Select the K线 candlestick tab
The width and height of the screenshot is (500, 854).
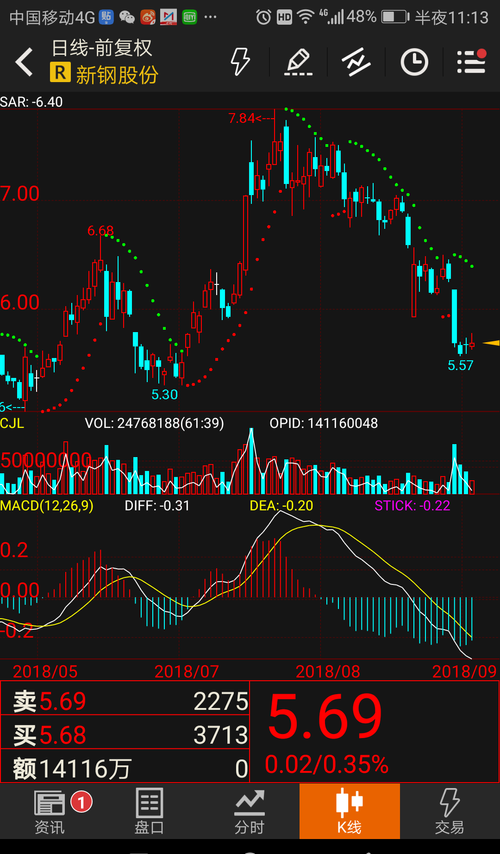coord(349,811)
